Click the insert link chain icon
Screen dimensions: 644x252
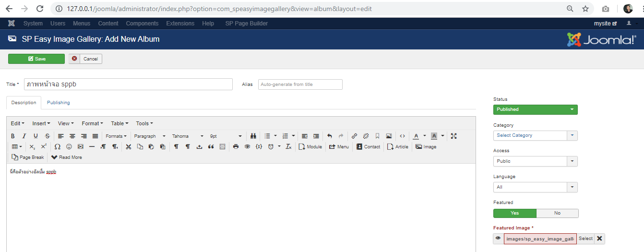coord(354,136)
